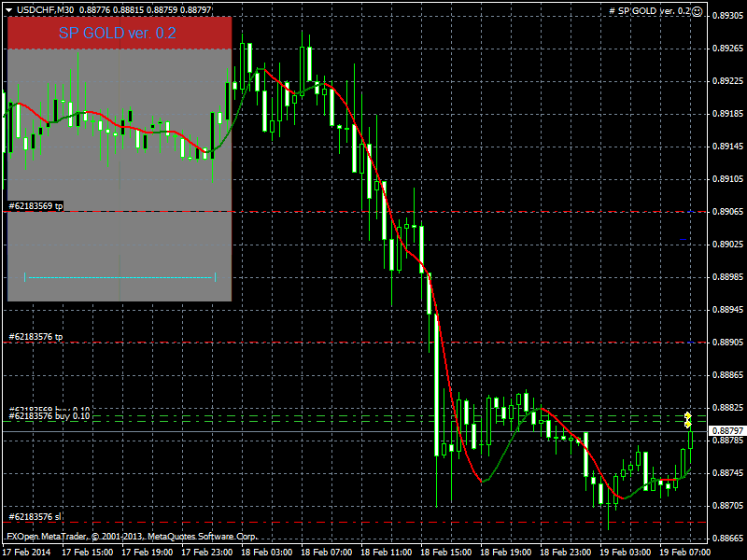Click the 0.88945 price scale label

728,310
